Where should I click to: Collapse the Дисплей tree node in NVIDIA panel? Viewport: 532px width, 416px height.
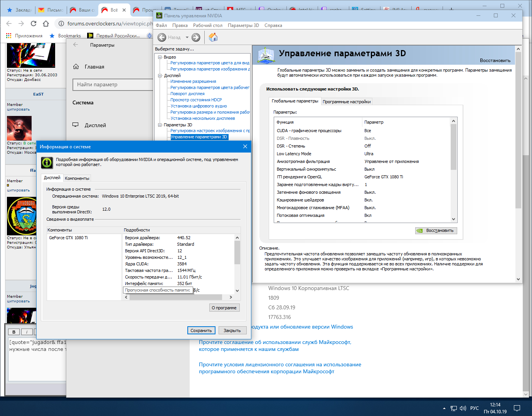coord(160,75)
